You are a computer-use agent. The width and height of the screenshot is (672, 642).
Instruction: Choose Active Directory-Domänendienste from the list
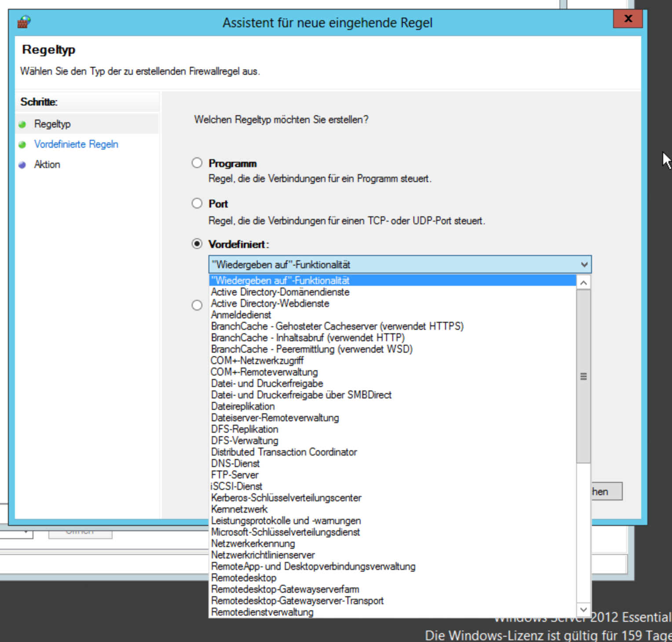pyautogui.click(x=280, y=292)
